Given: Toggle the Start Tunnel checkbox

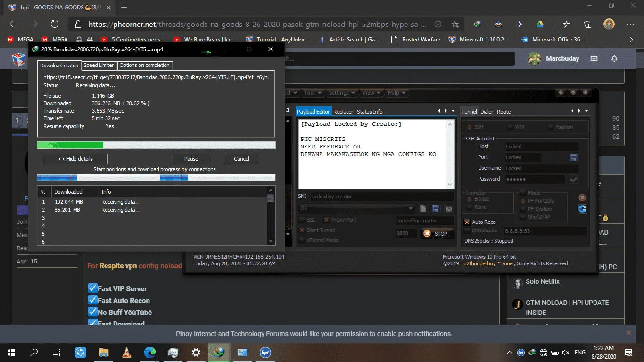Looking at the screenshot, I should 302,230.
